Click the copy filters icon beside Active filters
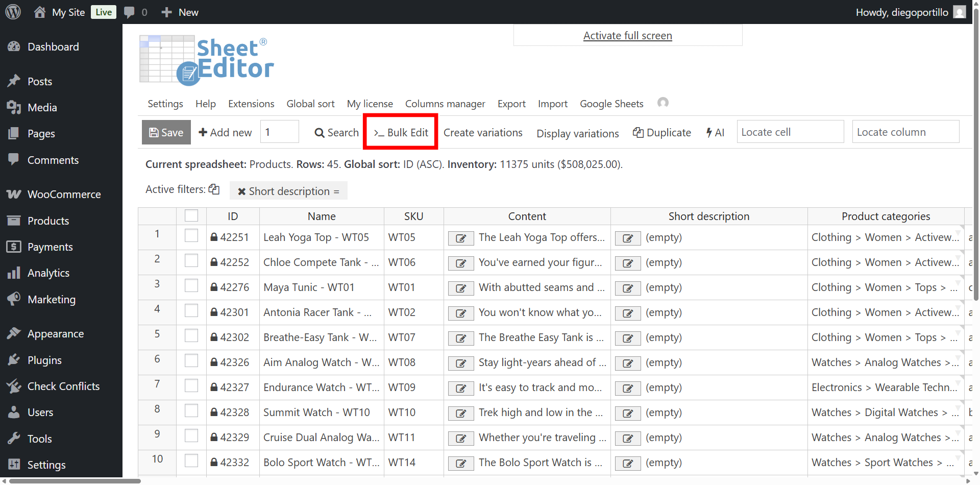The height and width of the screenshot is (485, 980). pyautogui.click(x=214, y=189)
